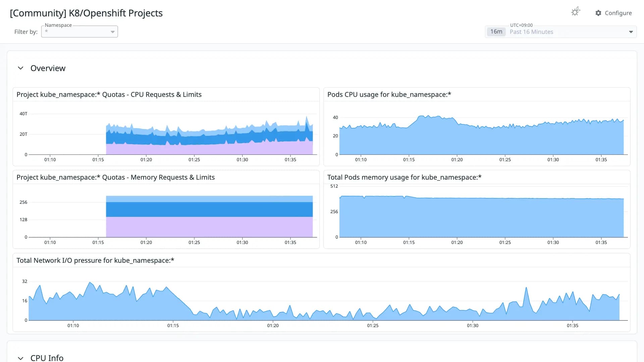This screenshot has height=362, width=644.
Task: Open the Past 16 Minutes time range selector
Action: 561,32
